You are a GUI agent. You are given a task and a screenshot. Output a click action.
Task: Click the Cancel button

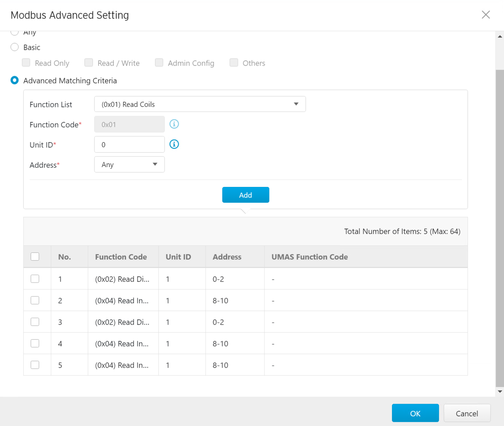(467, 413)
